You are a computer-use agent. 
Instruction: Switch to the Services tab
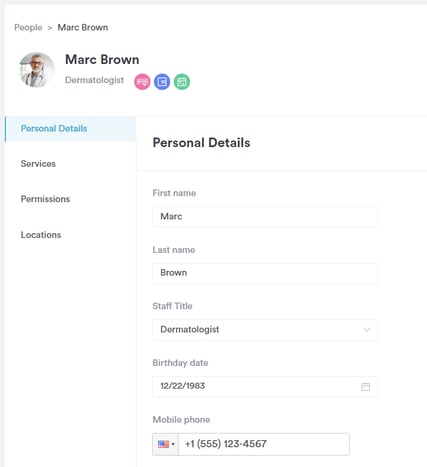(x=38, y=164)
